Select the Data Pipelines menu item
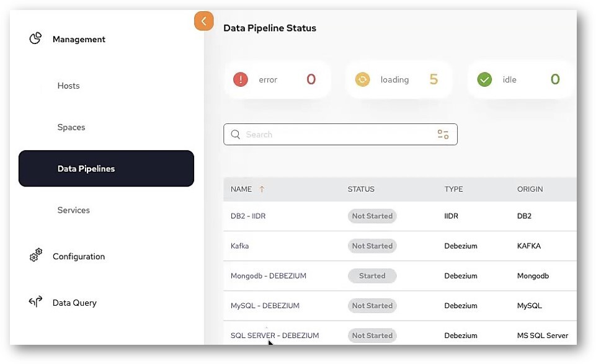596x364 pixels. click(x=106, y=168)
